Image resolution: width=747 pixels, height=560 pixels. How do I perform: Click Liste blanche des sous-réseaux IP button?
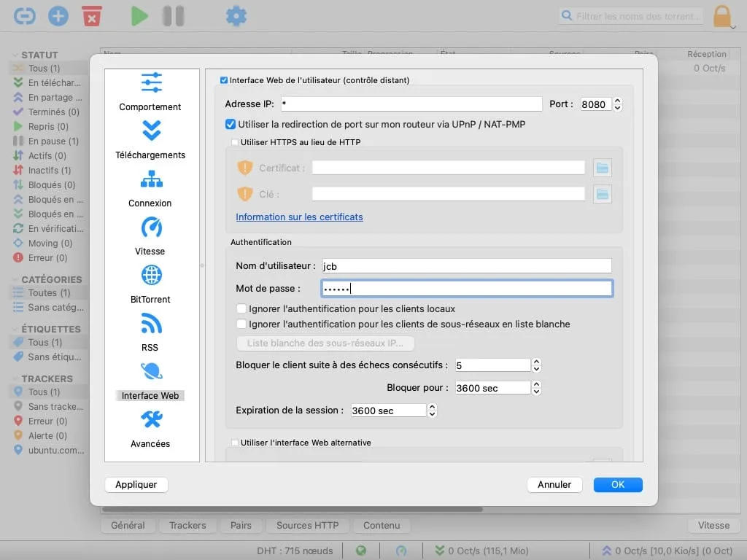(x=325, y=343)
